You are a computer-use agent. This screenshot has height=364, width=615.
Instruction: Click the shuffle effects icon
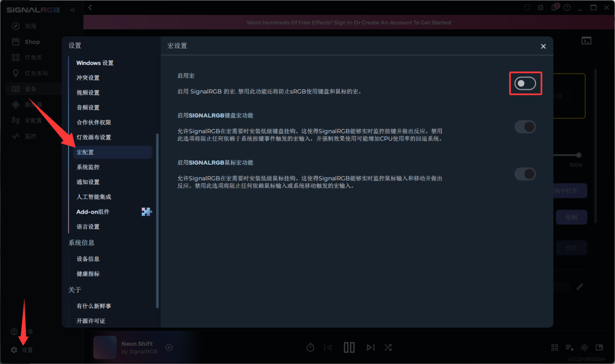pos(388,347)
